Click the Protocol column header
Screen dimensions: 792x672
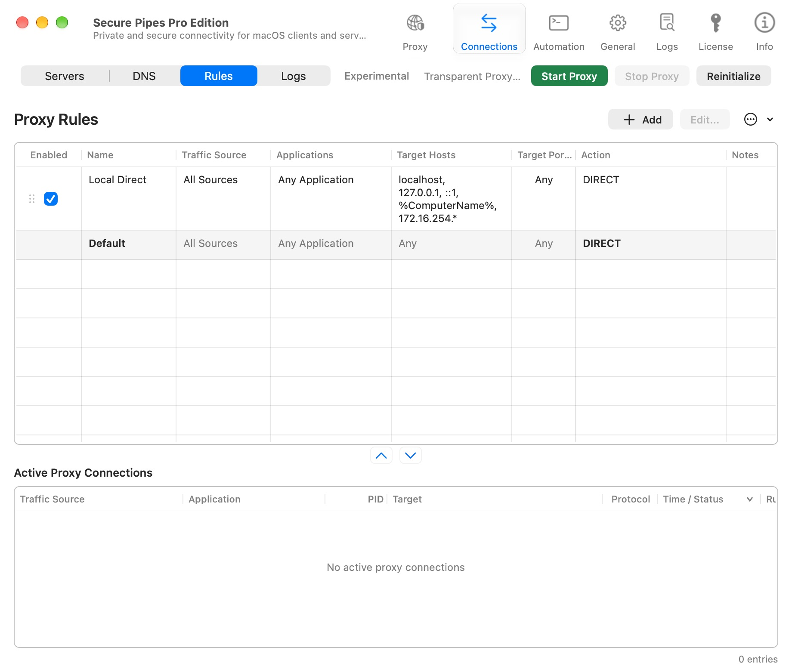[631, 499]
